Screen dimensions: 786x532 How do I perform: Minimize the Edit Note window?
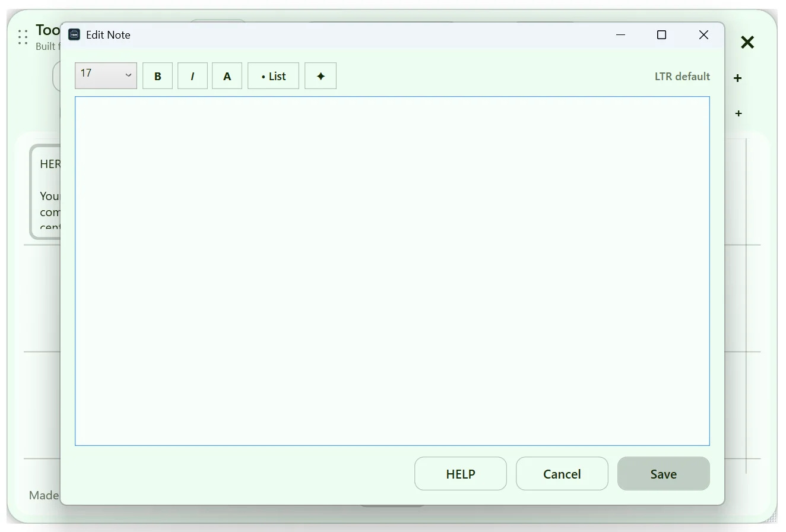[x=621, y=35]
